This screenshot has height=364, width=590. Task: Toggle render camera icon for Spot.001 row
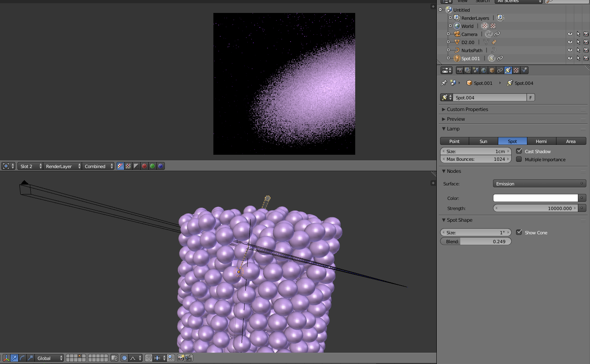(586, 59)
